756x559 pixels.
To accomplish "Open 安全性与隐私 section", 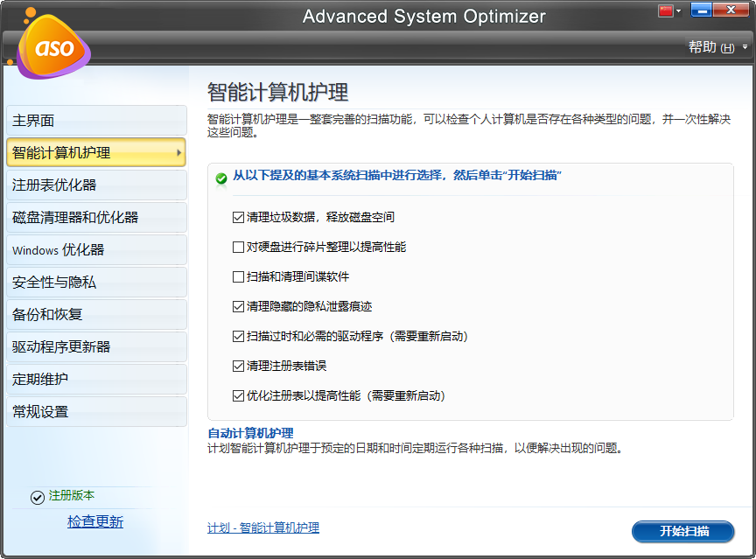I will 96,282.
